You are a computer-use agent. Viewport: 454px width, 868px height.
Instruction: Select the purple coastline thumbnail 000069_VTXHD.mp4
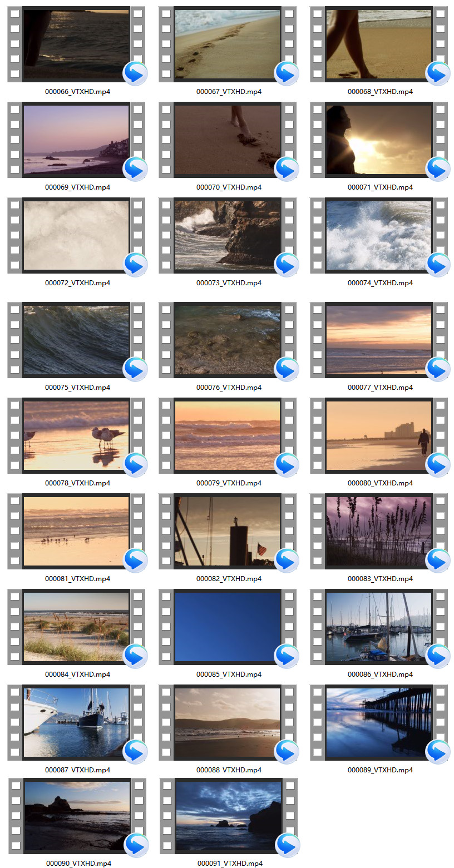(x=76, y=140)
